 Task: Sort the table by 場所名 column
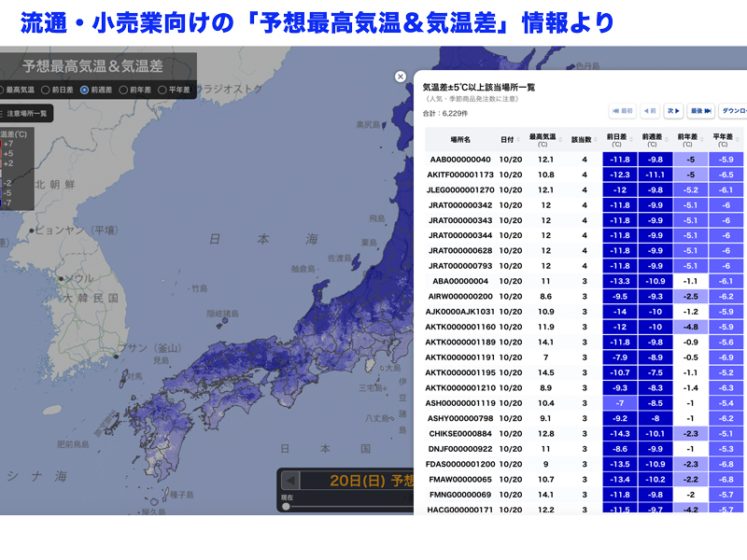coord(460,139)
